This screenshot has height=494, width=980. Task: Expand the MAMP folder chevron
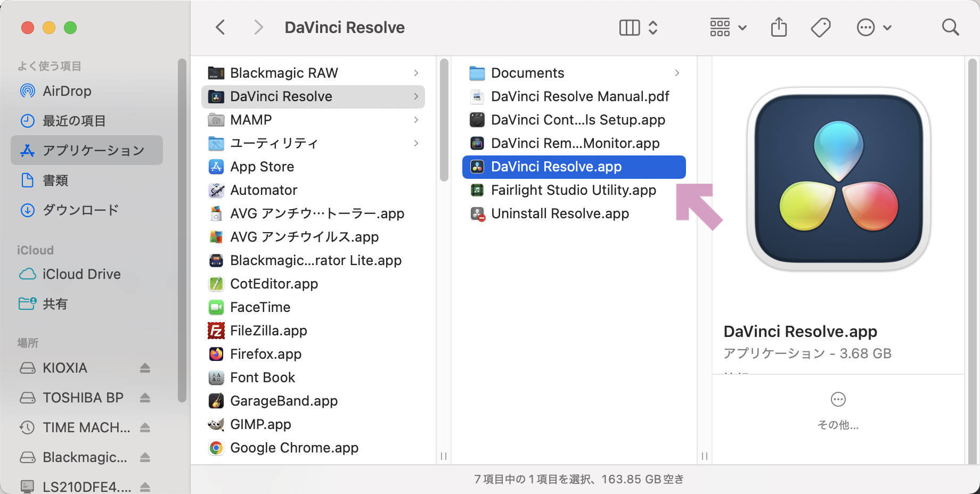(x=416, y=120)
